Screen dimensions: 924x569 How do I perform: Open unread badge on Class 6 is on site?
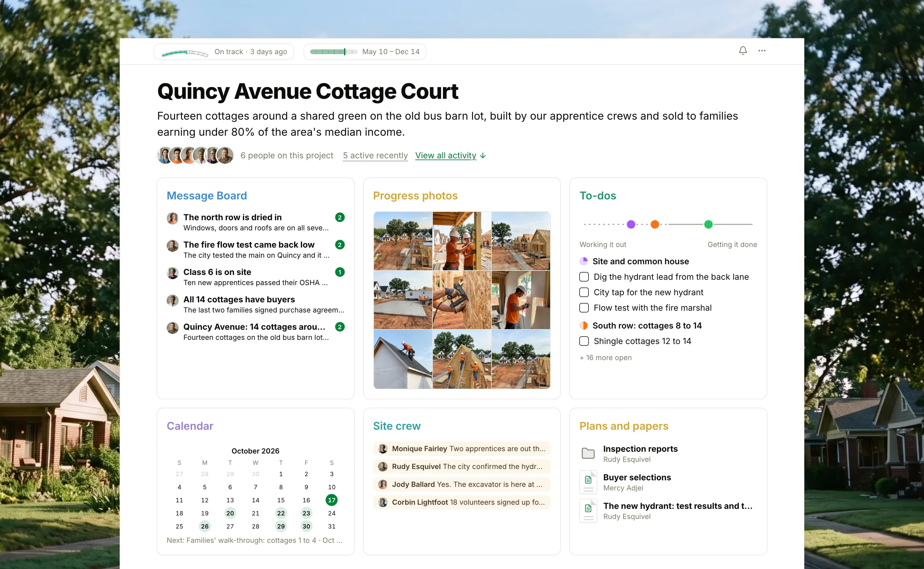tap(339, 272)
